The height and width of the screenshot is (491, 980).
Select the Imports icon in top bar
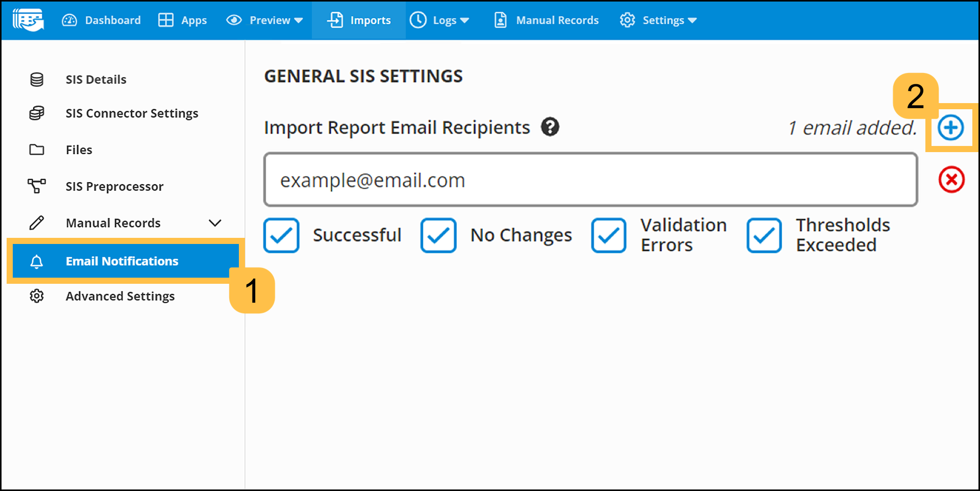point(334,20)
